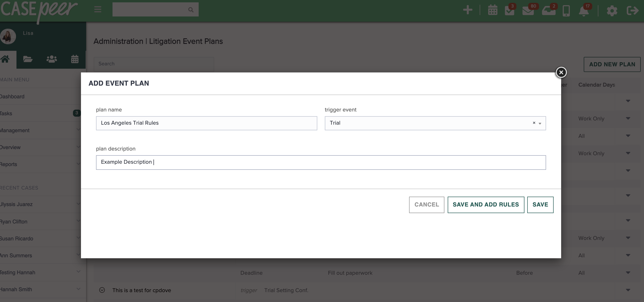Viewport: 644px width, 302px height.
Task: Select the contacts people icon in sidebar
Action: click(x=51, y=59)
